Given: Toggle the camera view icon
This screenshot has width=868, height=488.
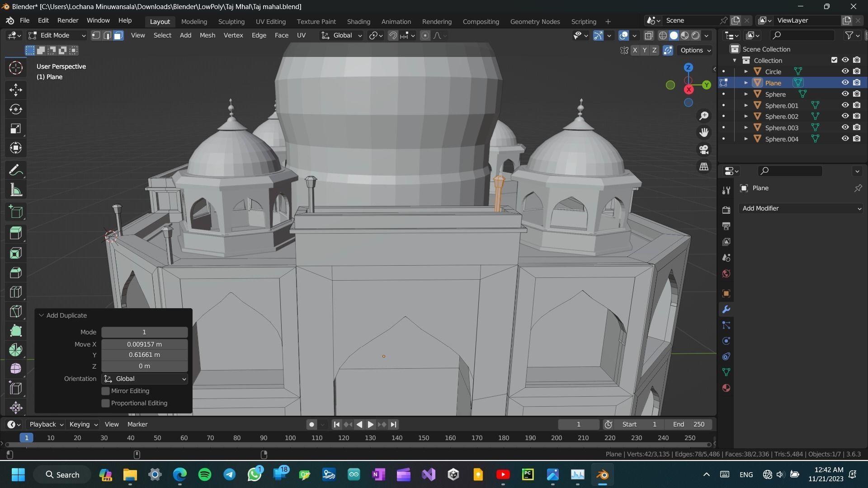Looking at the screenshot, I should pyautogui.click(x=704, y=150).
